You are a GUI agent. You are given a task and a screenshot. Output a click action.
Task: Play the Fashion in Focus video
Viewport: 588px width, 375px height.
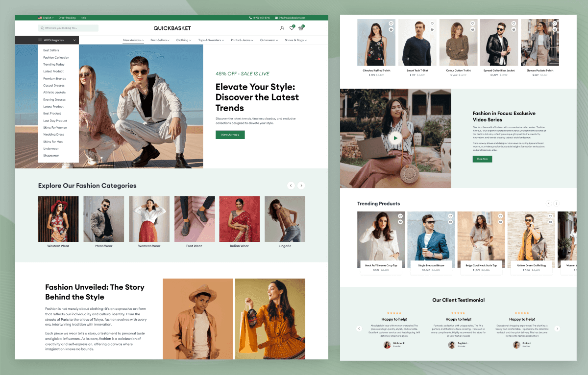pyautogui.click(x=395, y=138)
